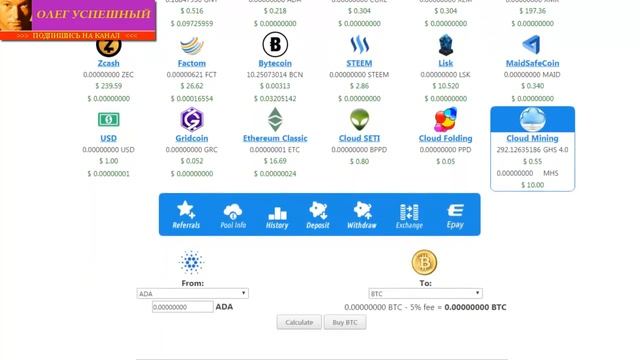The width and height of the screenshot is (640, 360).
Task: Open the Deposit section
Action: [x=318, y=215]
